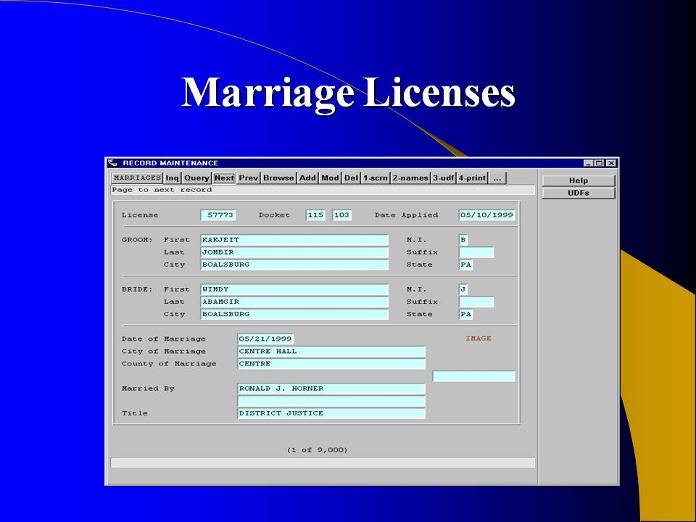Open Browse records view
The width and height of the screenshot is (696, 522).
click(279, 178)
